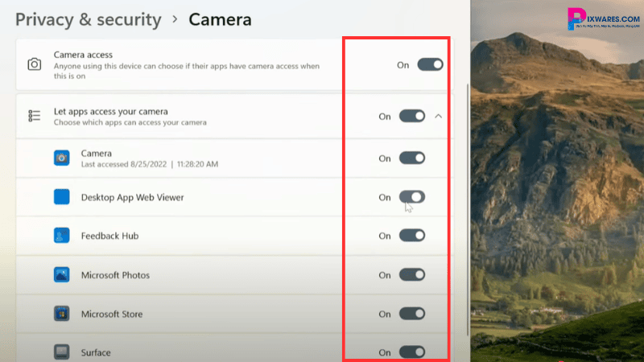This screenshot has width=644, height=362.
Task: Toggle camera access for Feedback Hub
Action: 412,236
